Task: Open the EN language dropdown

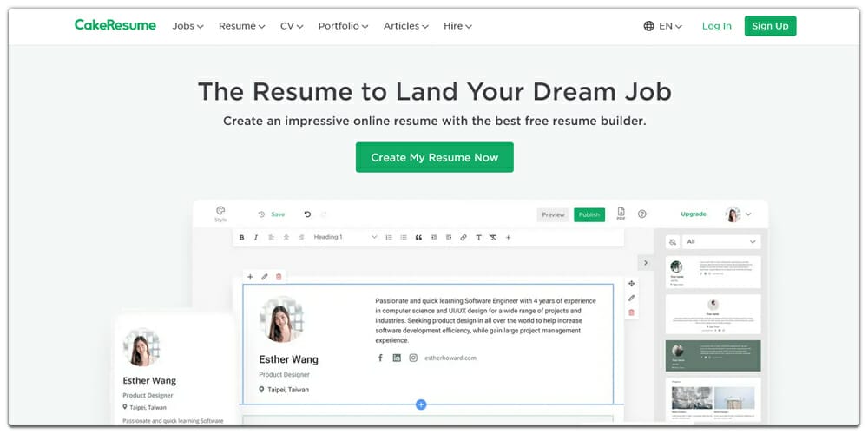Action: [670, 26]
